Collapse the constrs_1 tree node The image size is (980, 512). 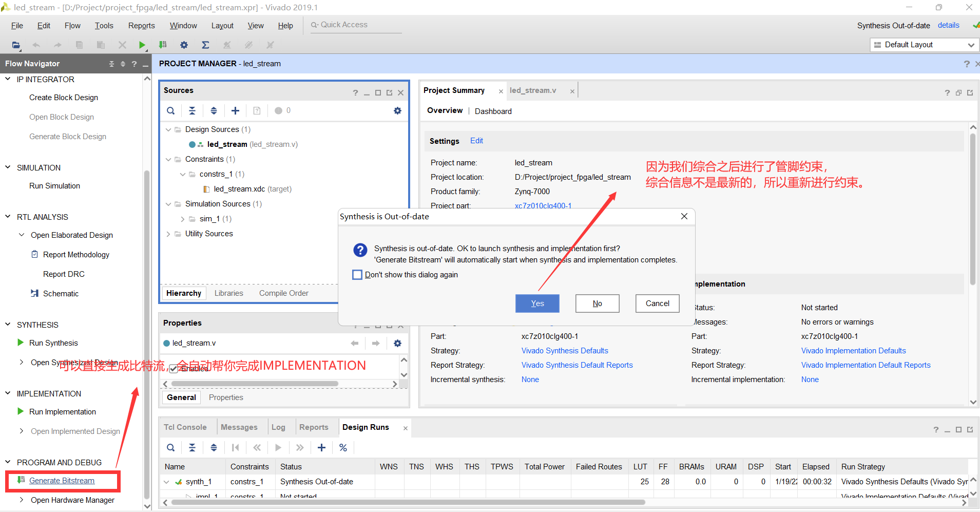pyautogui.click(x=182, y=174)
